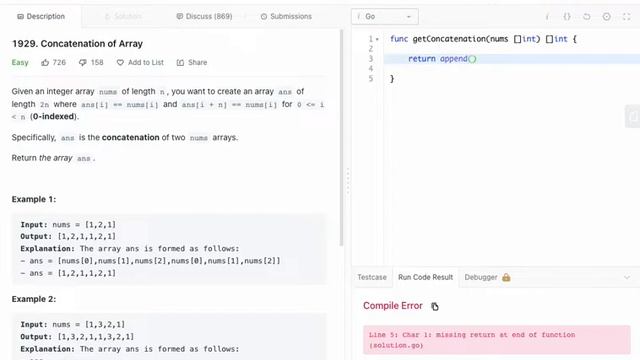Click the Share button text
The width and height of the screenshot is (640, 360).
click(198, 62)
